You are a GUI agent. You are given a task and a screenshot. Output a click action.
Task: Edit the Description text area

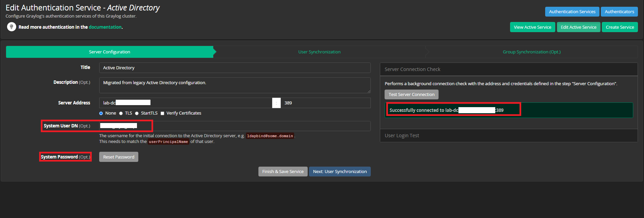[235, 85]
